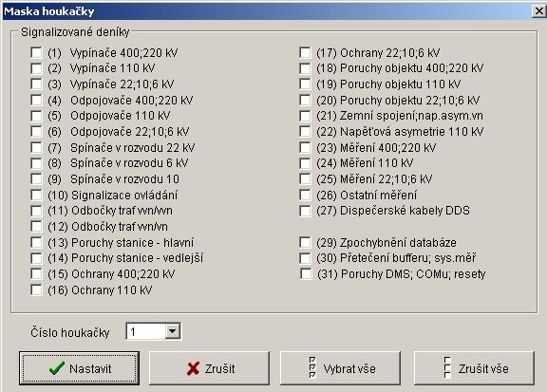Clear all with Zrušit vše

coord(474,368)
